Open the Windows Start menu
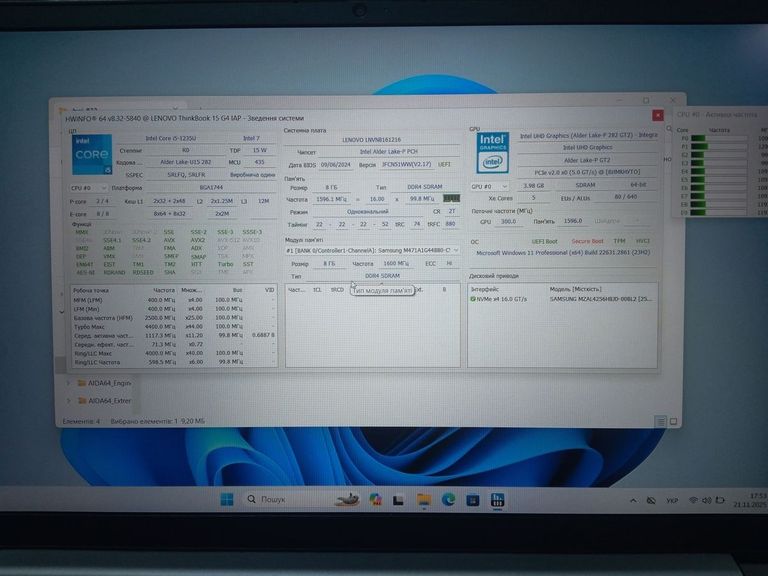This screenshot has width=768, height=576. [x=227, y=499]
